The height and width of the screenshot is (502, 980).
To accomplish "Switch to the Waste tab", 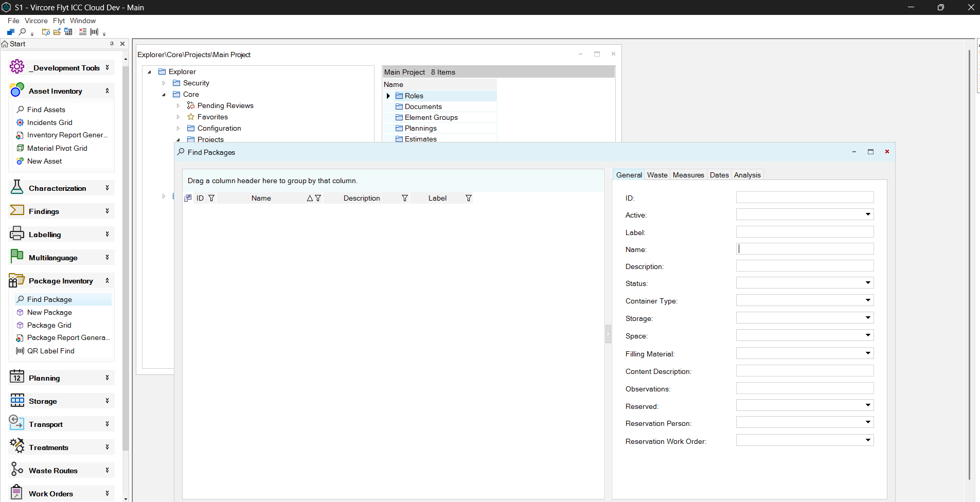I will (657, 175).
